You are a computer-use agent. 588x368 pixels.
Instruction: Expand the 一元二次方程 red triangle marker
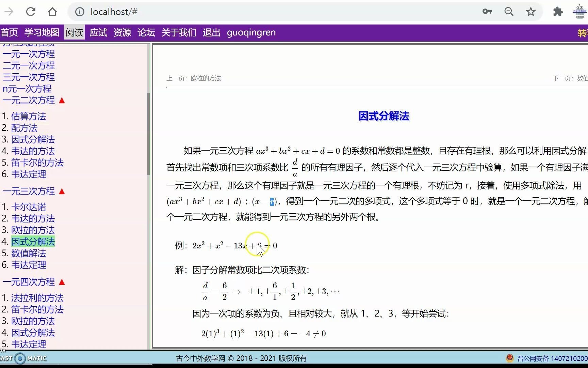point(62,100)
